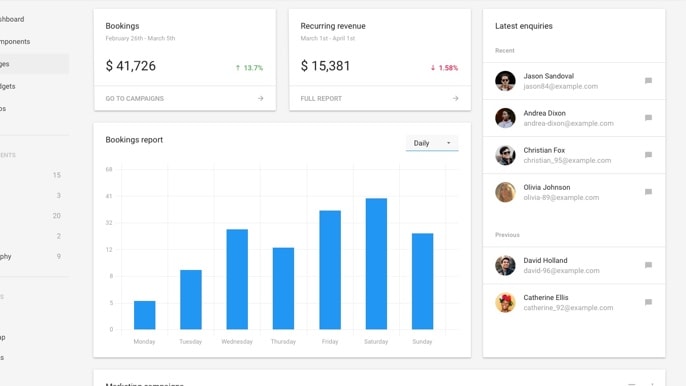686x386 pixels.
Task: Click arrow icon beside FULL REPORT
Action: coord(455,98)
